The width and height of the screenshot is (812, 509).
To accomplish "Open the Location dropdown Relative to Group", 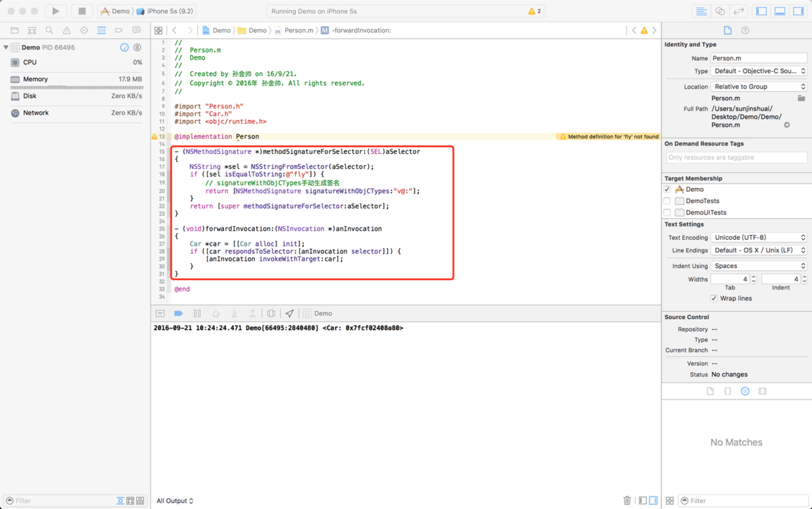I will 759,86.
